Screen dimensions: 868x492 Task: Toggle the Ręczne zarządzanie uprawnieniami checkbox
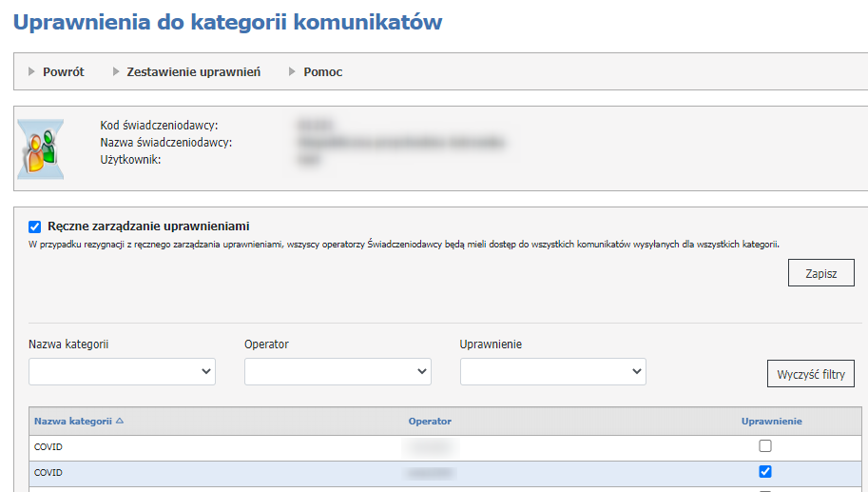click(x=35, y=226)
